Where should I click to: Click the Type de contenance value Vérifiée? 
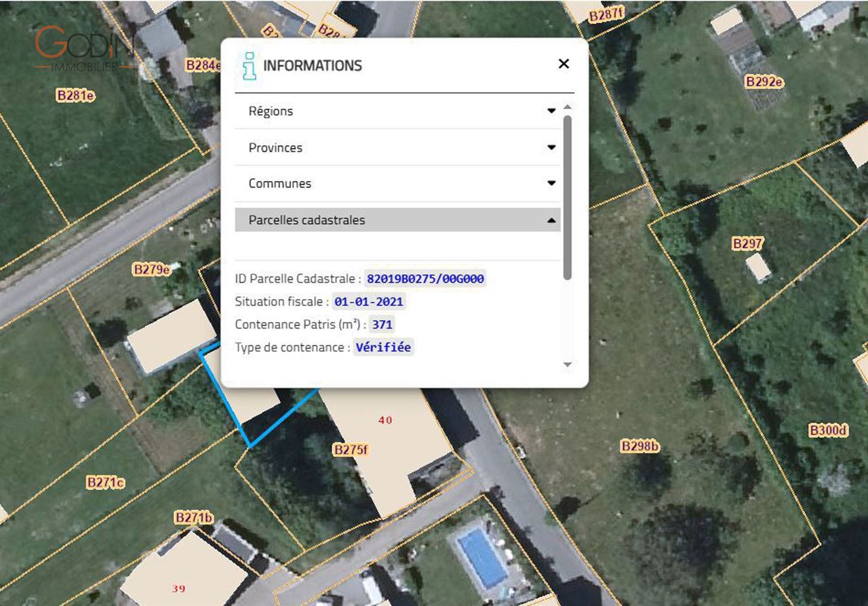tap(383, 347)
